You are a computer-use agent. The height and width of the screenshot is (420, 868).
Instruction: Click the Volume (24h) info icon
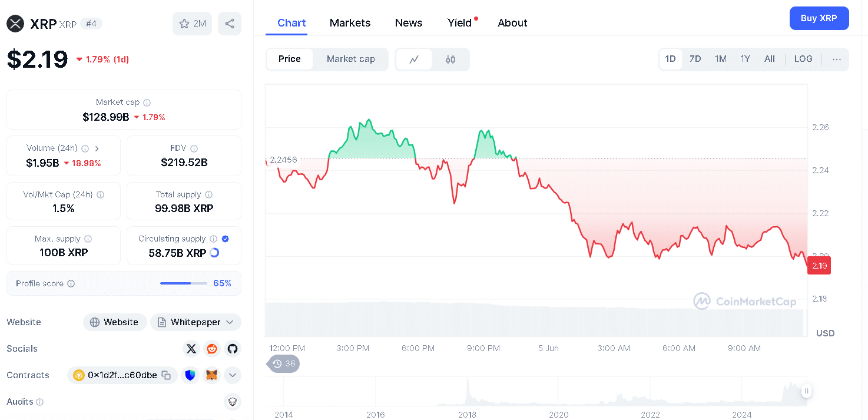click(85, 148)
